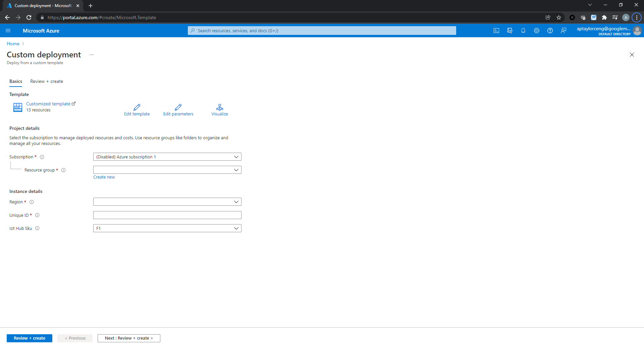Select the Basics tab
644x349 pixels.
(x=16, y=81)
